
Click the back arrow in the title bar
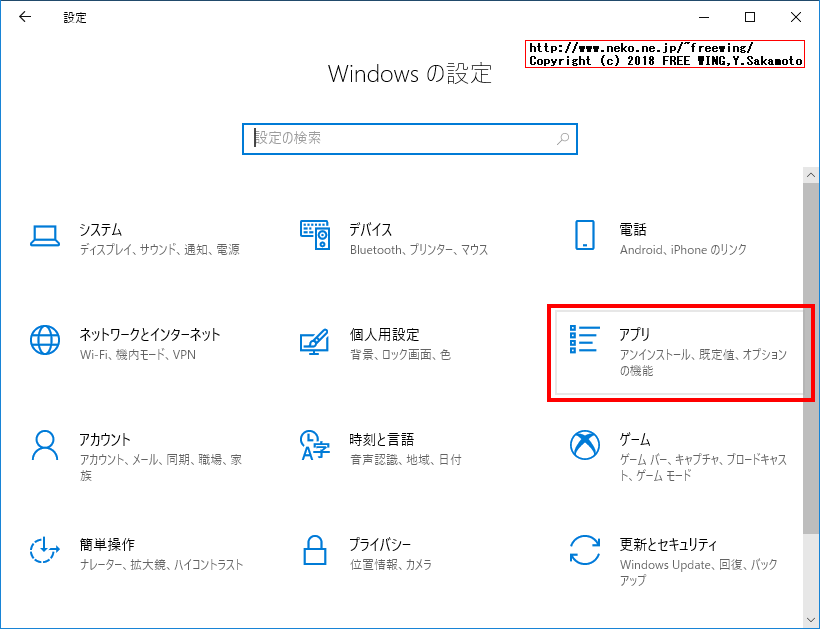[x=23, y=17]
